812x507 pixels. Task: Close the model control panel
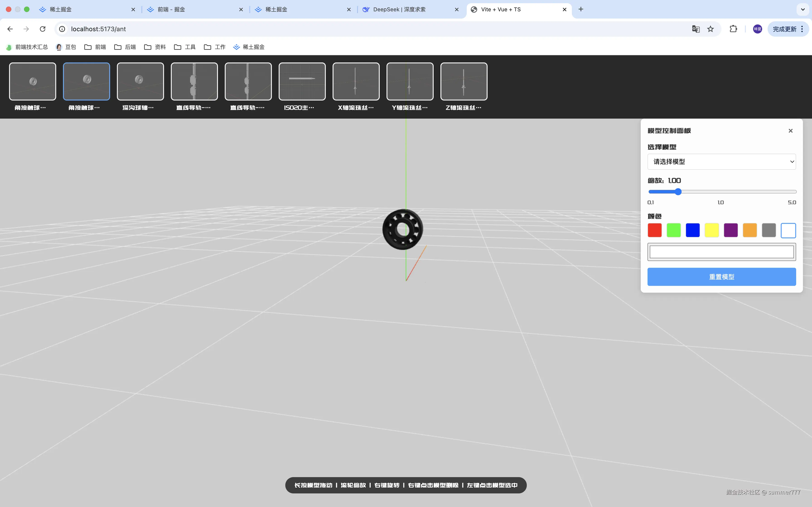(790, 131)
